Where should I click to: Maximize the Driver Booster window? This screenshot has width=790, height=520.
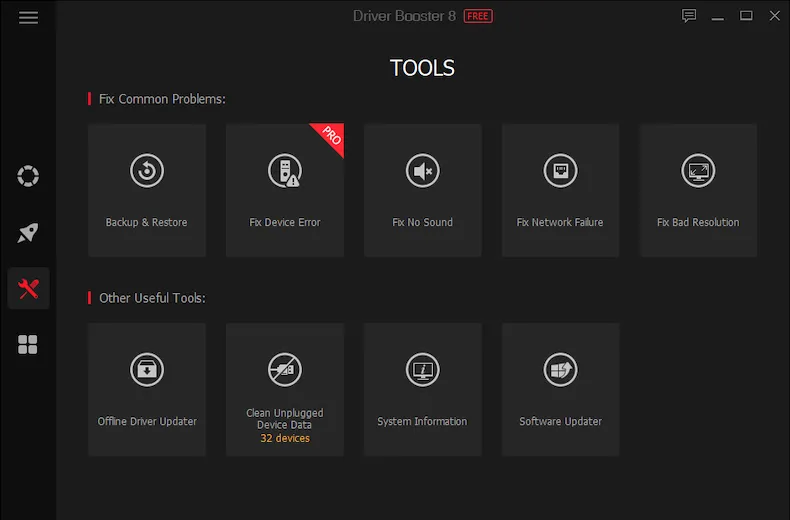pos(746,16)
